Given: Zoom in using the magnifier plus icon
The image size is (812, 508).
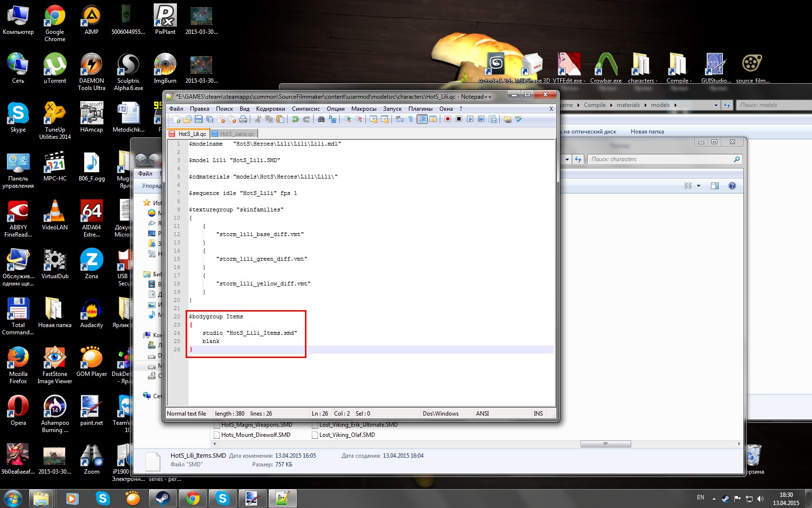Looking at the screenshot, I should click(x=348, y=120).
